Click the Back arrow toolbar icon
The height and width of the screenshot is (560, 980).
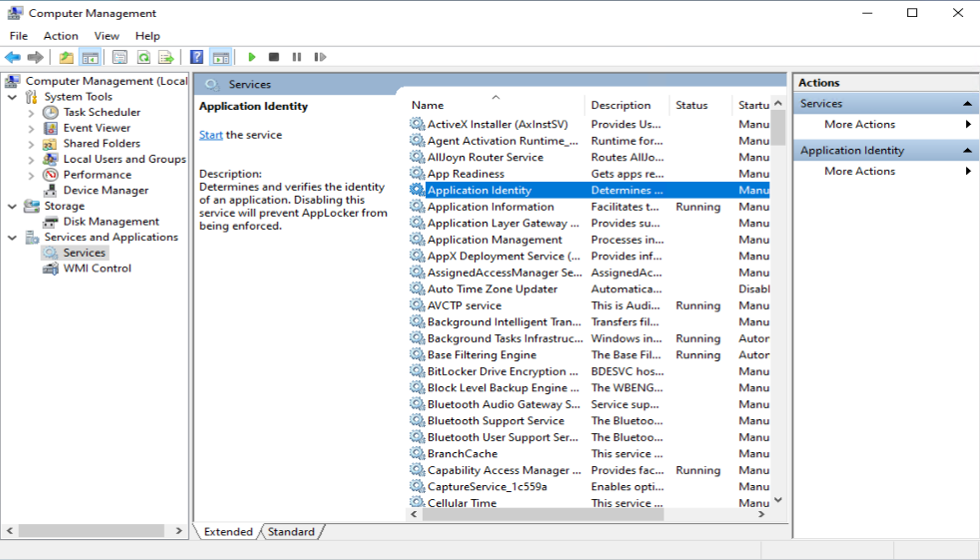point(13,57)
